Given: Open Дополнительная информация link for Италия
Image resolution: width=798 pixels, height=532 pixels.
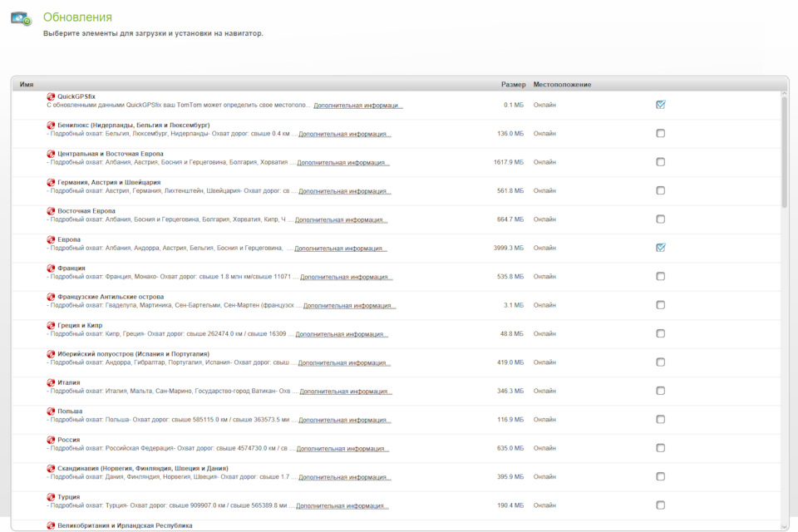Looking at the screenshot, I should tap(346, 392).
